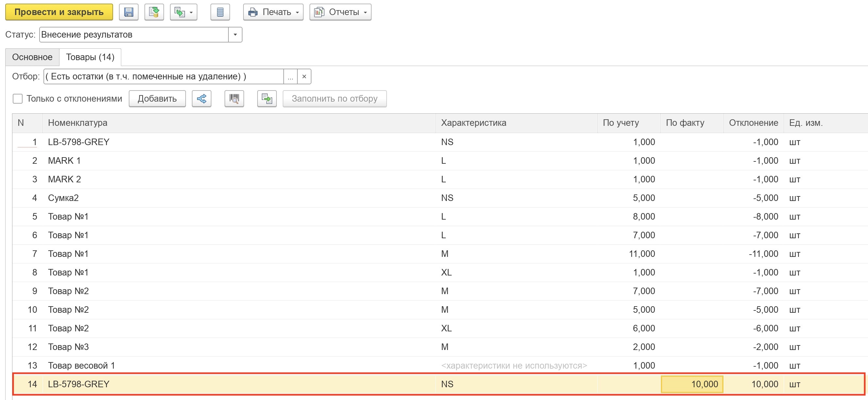Click Провести и закрыть button

[x=59, y=12]
